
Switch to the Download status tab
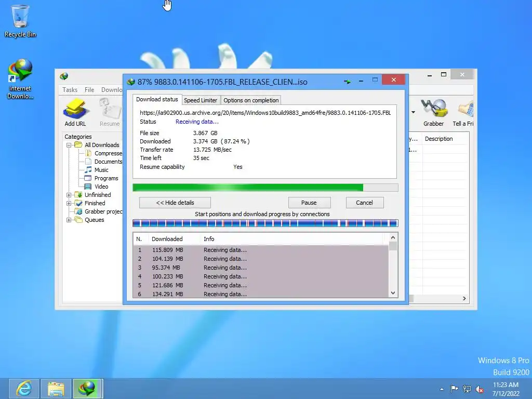[x=157, y=99]
